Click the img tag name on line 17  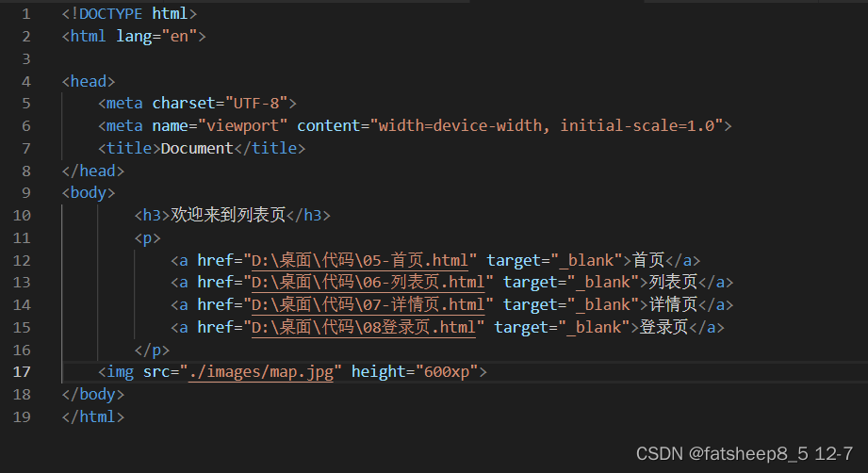120,372
